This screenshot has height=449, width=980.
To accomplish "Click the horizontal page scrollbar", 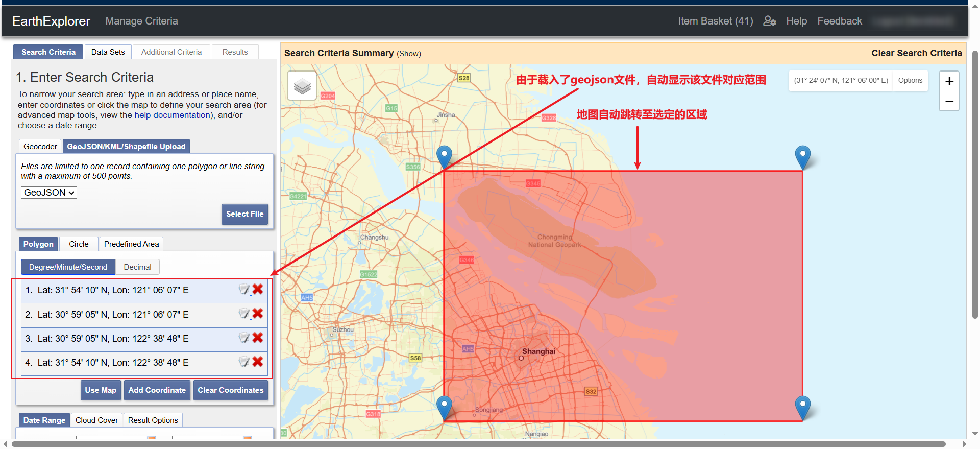I will pyautogui.click(x=478, y=444).
